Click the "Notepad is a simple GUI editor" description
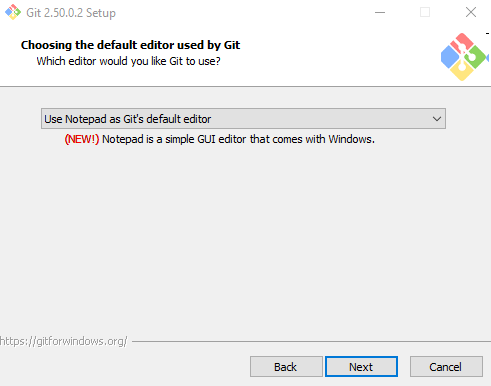 [238, 139]
